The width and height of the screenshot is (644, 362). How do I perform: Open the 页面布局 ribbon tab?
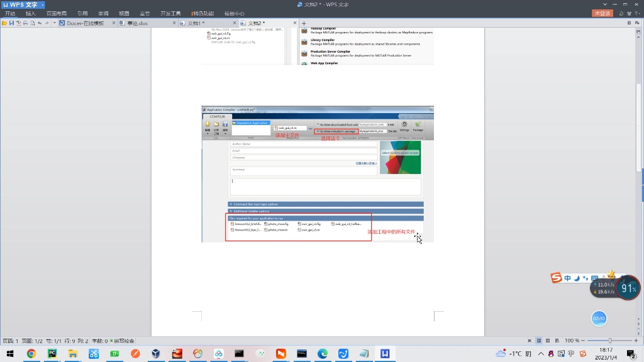pyautogui.click(x=56, y=14)
